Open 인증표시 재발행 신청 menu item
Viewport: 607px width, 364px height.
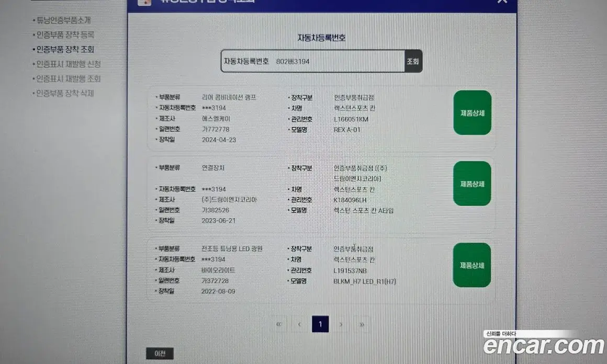click(x=69, y=64)
